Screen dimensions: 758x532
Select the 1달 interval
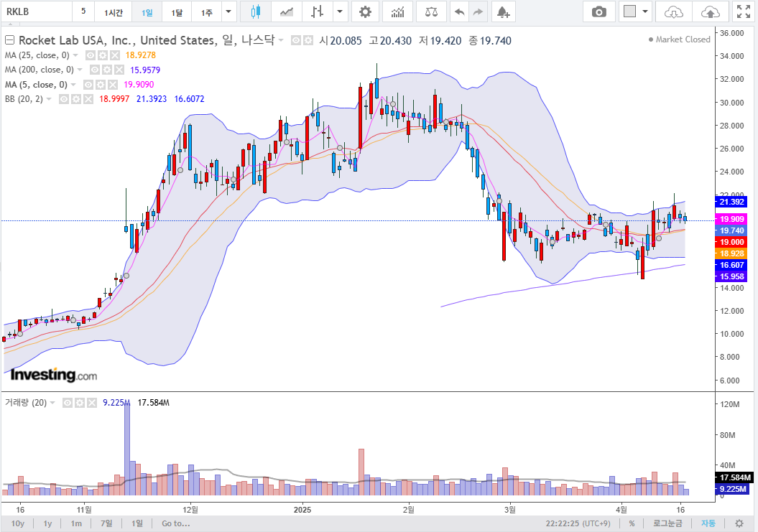177,11
